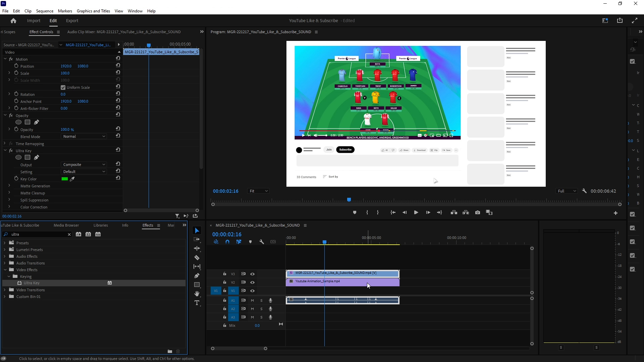Hide track V2 with its eye toggle

253,282
